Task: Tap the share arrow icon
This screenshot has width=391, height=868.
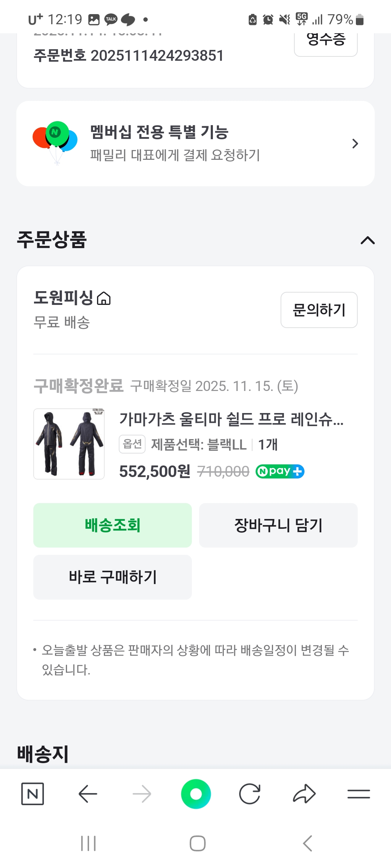Action: pyautogui.click(x=304, y=794)
